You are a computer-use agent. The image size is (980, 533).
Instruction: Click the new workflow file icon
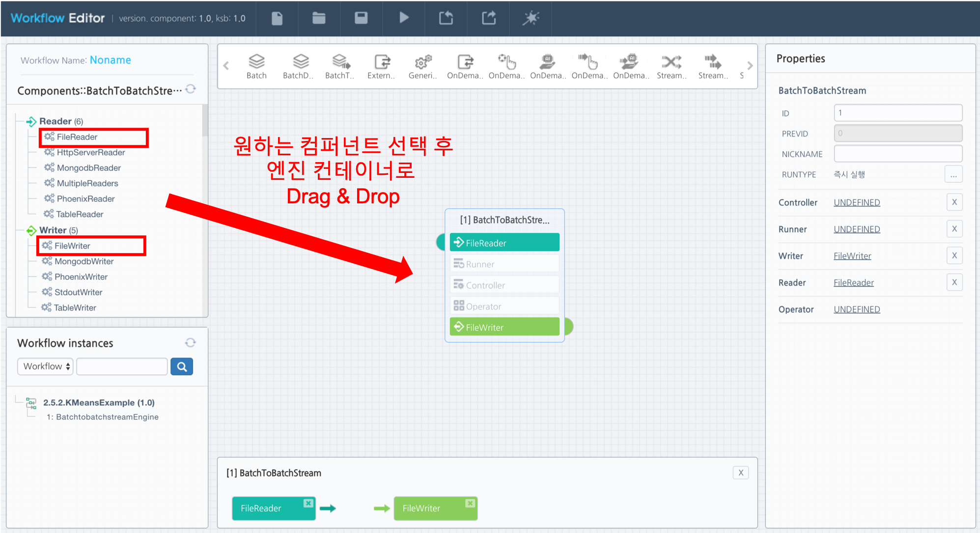coord(277,18)
